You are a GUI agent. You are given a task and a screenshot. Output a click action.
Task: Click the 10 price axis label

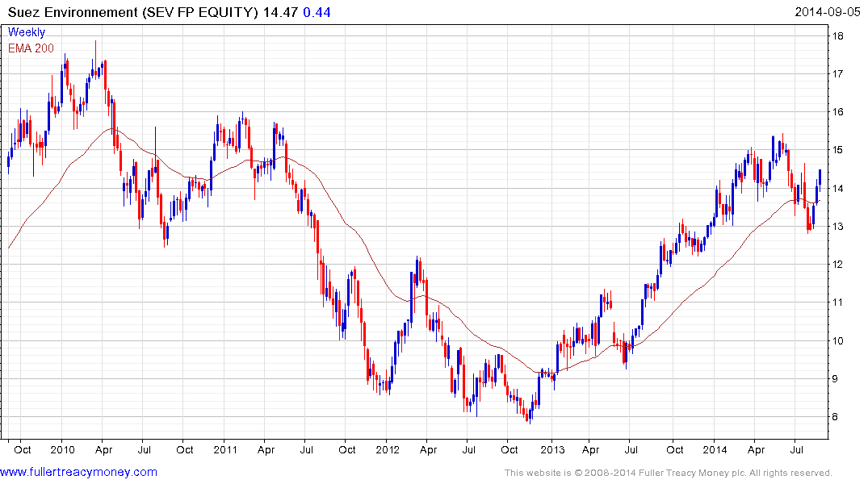click(x=837, y=340)
